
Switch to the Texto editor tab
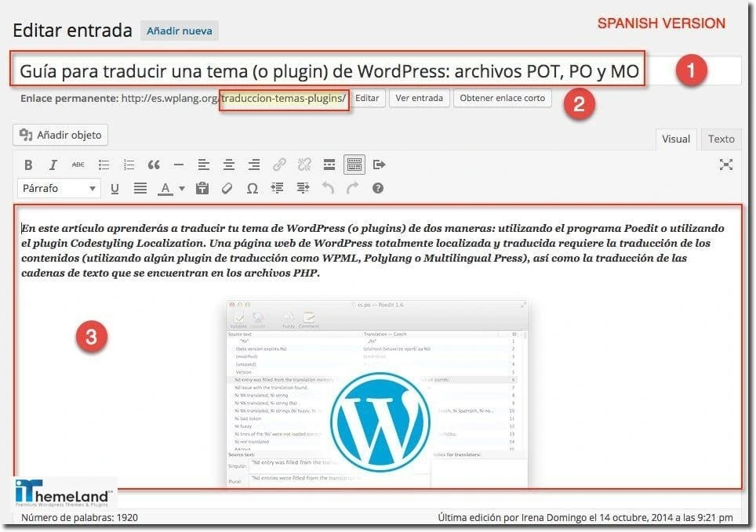tap(721, 139)
